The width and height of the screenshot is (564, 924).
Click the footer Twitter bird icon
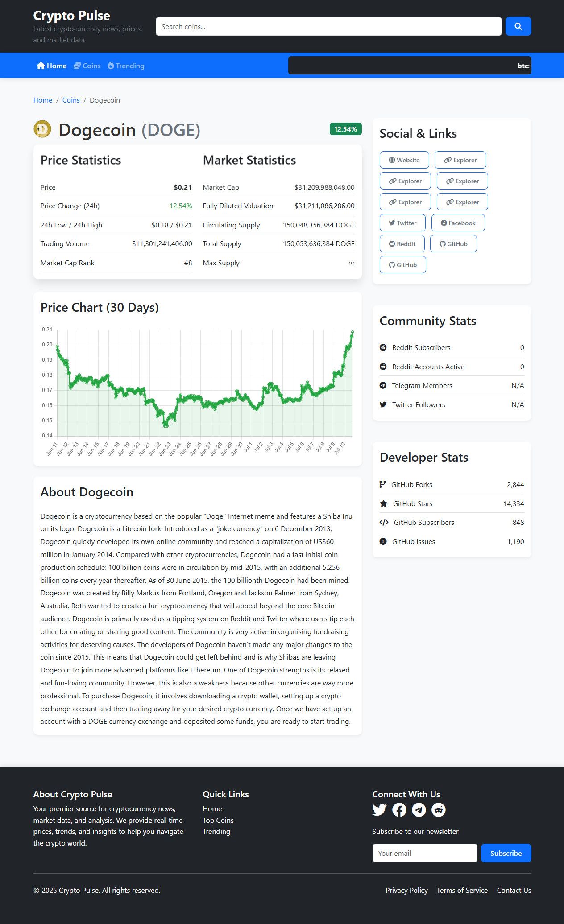click(379, 809)
